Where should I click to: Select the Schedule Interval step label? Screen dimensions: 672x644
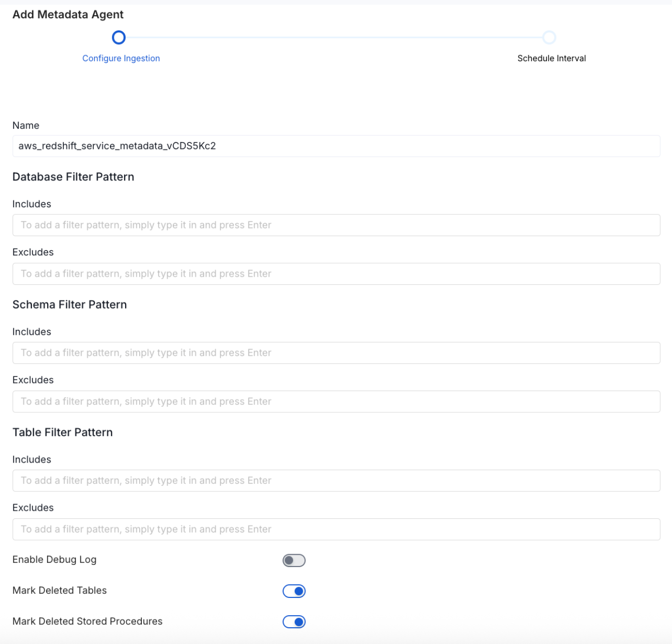[551, 58]
